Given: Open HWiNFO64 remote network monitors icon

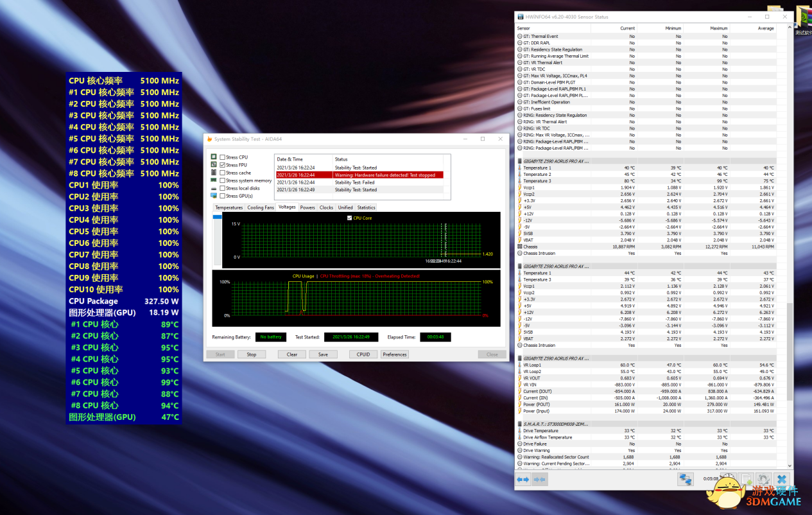Looking at the screenshot, I should tap(686, 479).
